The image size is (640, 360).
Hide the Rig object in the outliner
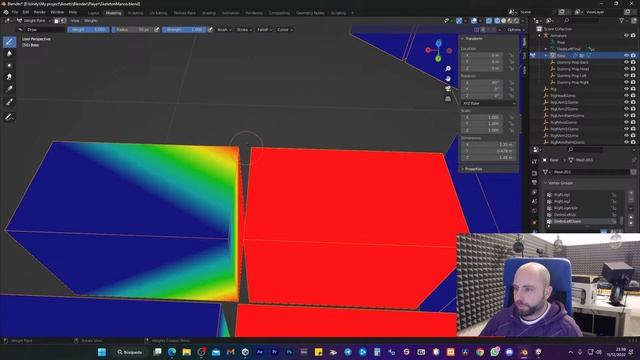click(626, 89)
